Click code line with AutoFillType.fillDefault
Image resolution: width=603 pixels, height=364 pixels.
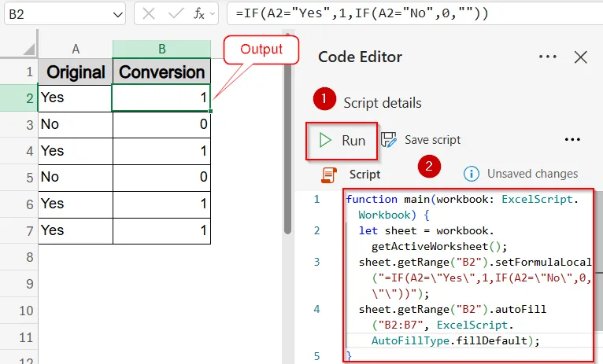pyautogui.click(x=455, y=341)
